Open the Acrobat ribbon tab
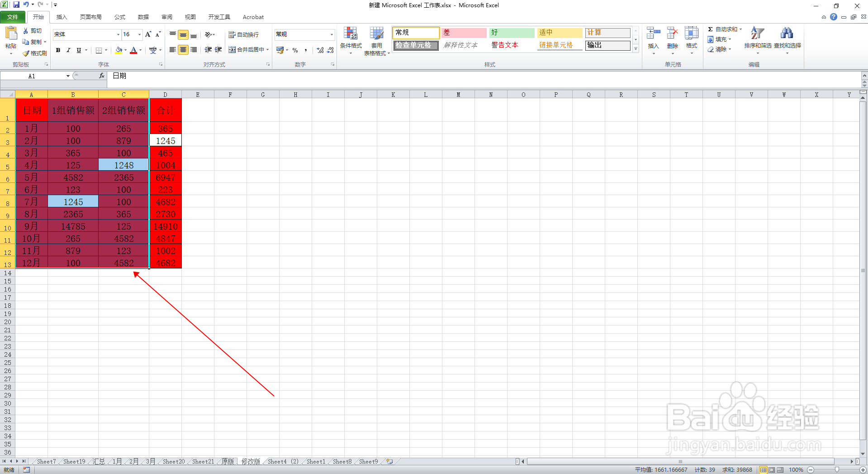Screen dimensions: 868x474 coord(253,17)
